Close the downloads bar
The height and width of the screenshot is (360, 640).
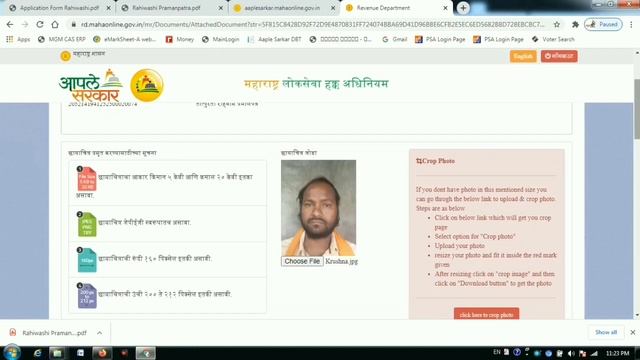tap(632, 332)
